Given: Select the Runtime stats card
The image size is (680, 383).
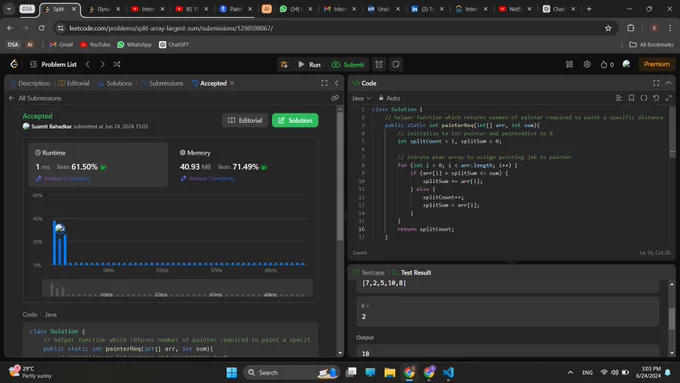Looking at the screenshot, I should (x=98, y=165).
